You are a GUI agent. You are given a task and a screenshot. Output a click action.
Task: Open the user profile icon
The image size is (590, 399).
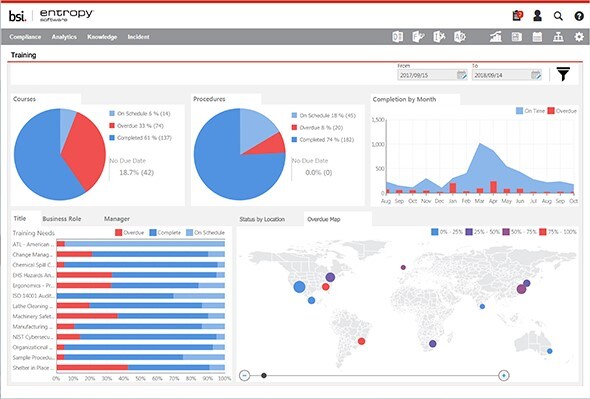(537, 16)
